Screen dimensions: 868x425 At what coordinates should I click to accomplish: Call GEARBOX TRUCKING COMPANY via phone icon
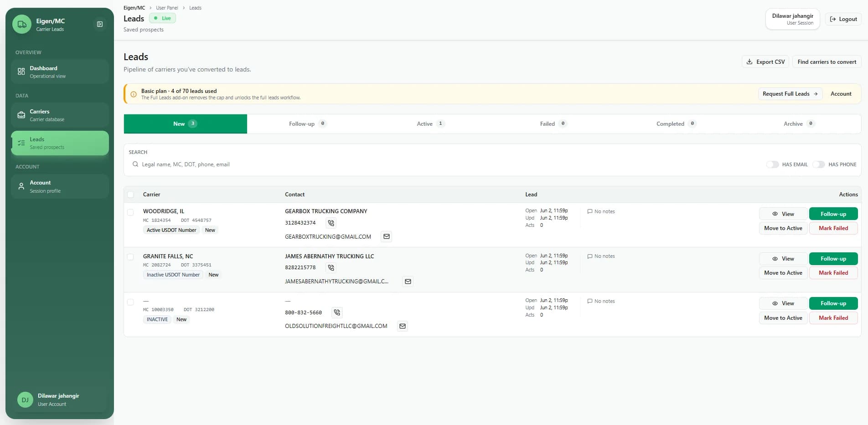coord(331,223)
